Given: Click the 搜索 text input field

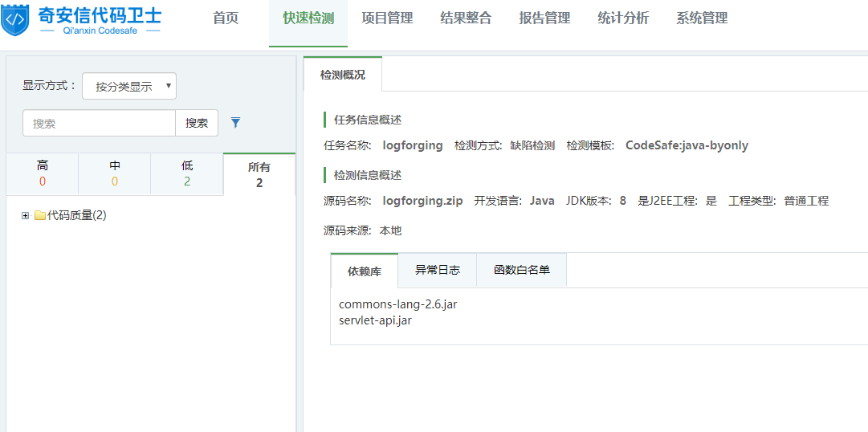Looking at the screenshot, I should (x=99, y=123).
